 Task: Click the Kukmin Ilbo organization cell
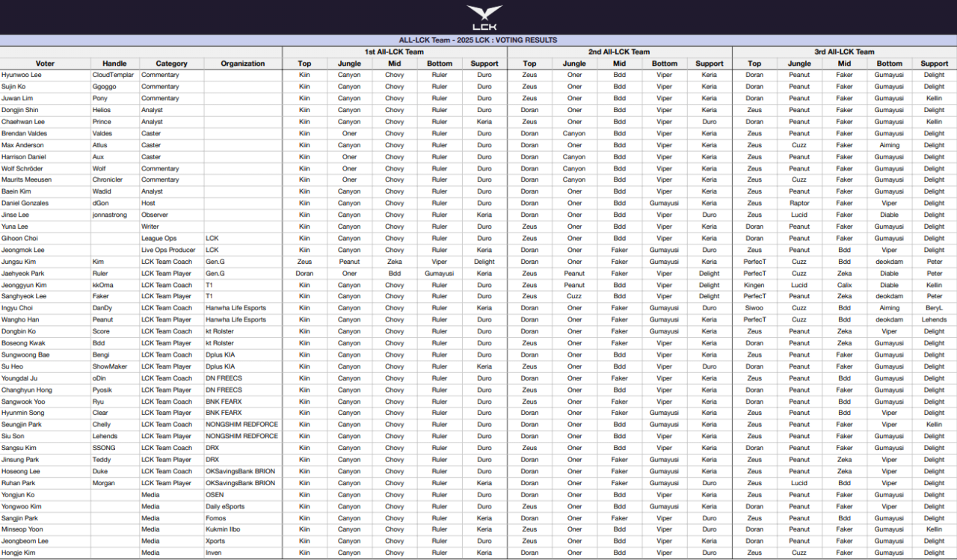tap(224, 529)
